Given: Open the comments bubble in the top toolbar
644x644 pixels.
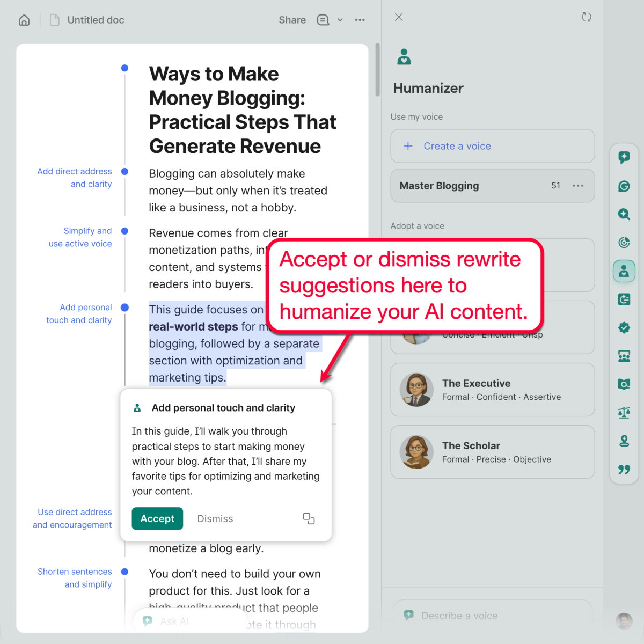Looking at the screenshot, I should pos(323,19).
